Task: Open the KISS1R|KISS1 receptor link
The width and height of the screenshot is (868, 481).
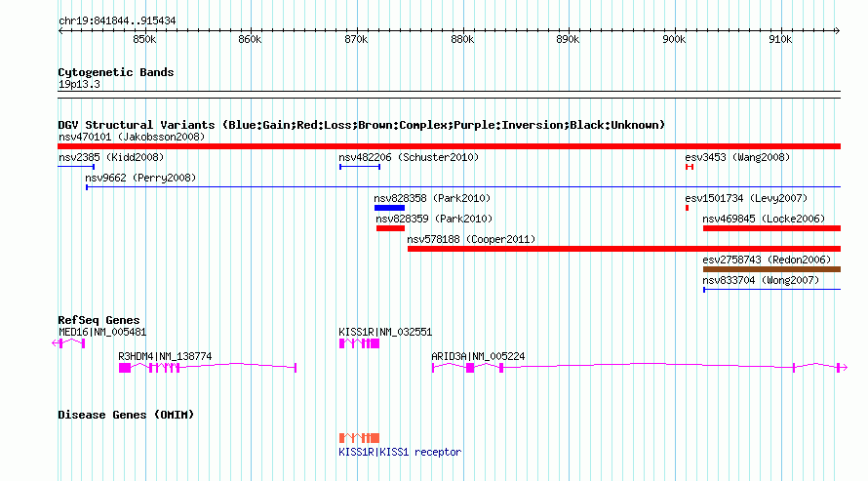Action: pos(400,452)
